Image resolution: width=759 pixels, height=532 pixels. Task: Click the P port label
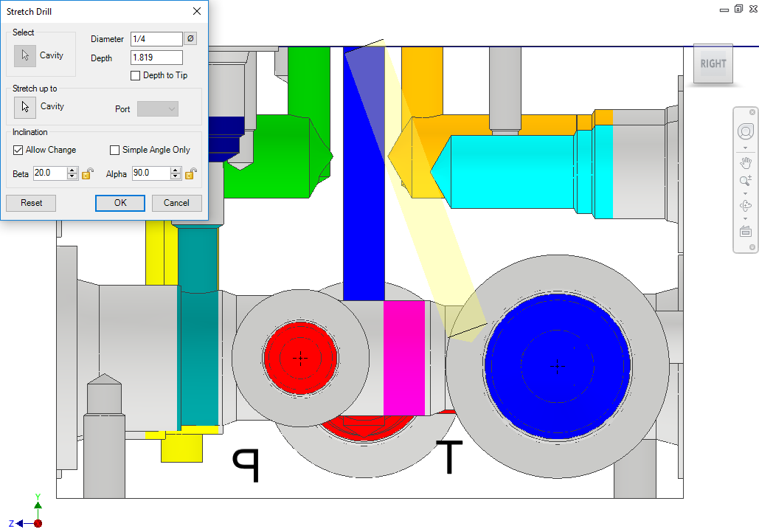246,465
